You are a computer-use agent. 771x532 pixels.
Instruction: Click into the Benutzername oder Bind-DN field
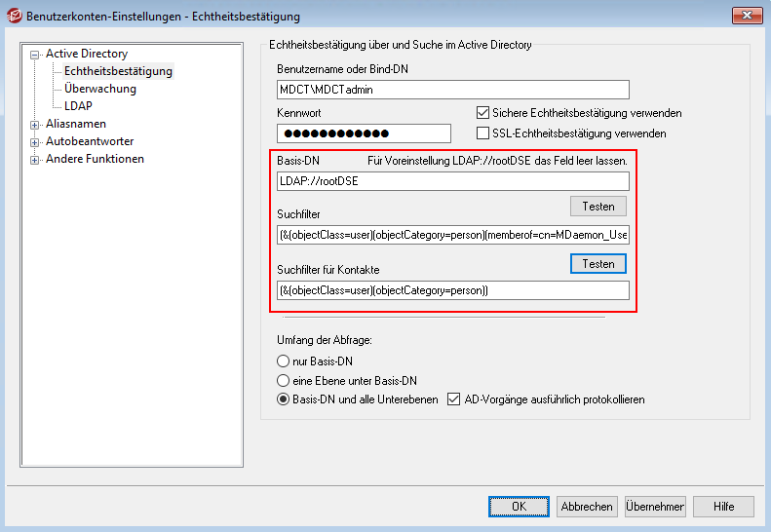click(x=452, y=90)
